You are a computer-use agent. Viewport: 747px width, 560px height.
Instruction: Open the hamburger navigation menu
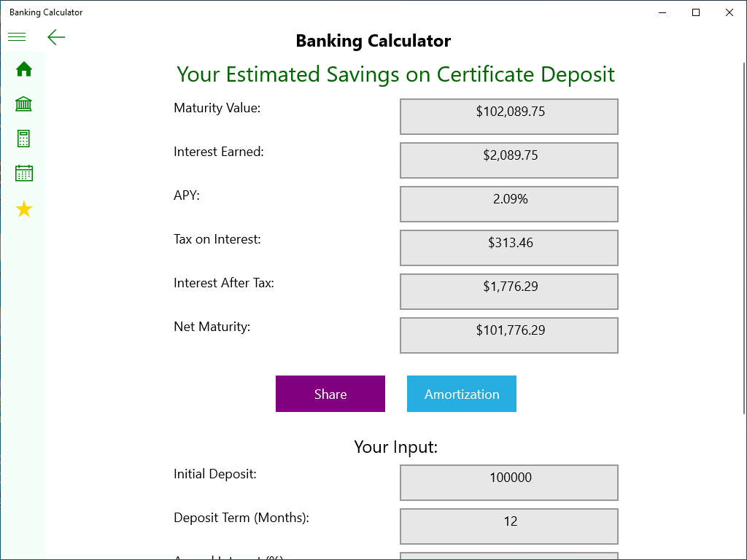(x=17, y=37)
